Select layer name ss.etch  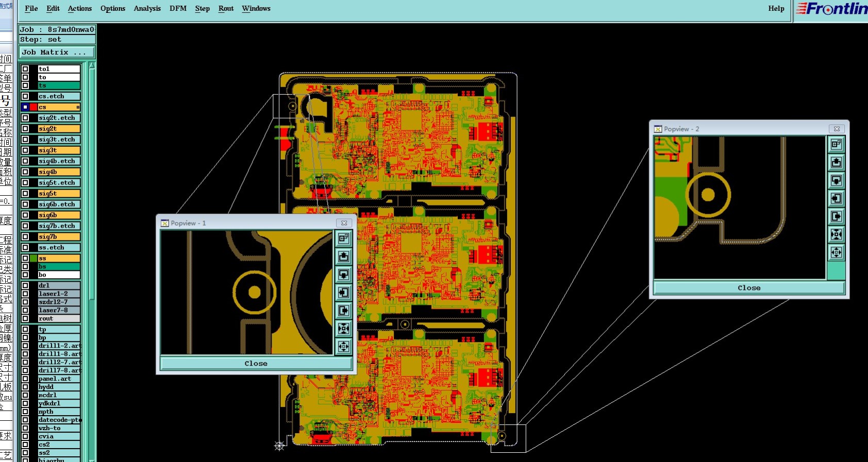tap(59, 248)
